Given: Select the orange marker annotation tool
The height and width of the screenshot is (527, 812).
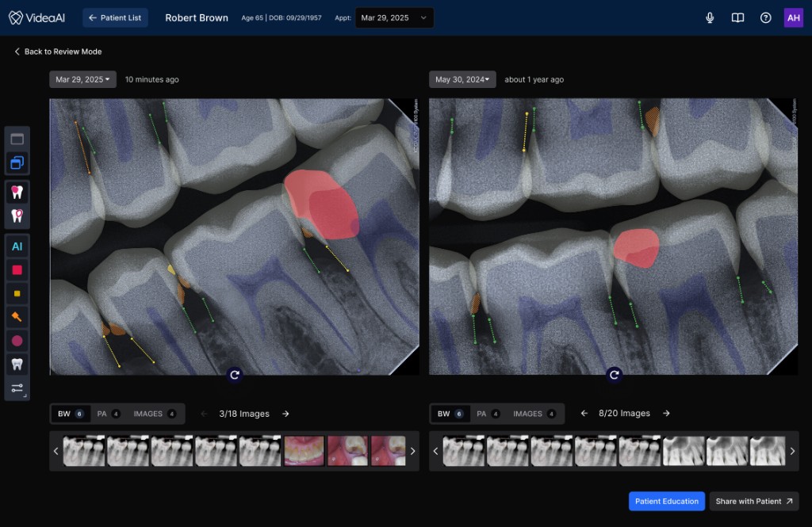Looking at the screenshot, I should point(17,317).
